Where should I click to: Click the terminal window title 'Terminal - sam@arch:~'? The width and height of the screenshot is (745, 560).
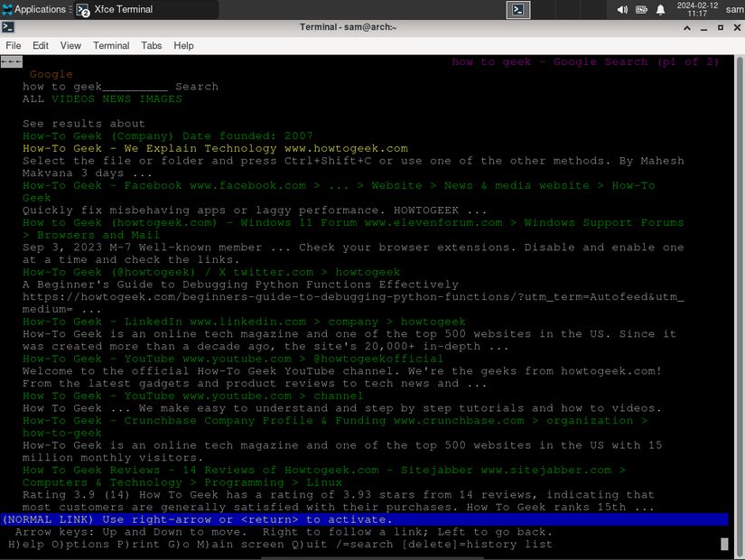tap(348, 27)
